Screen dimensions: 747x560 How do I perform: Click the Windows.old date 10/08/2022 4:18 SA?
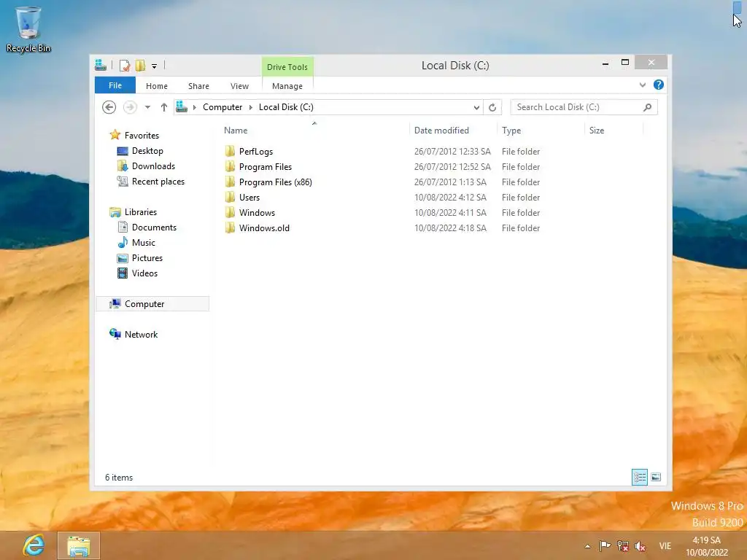coord(450,228)
